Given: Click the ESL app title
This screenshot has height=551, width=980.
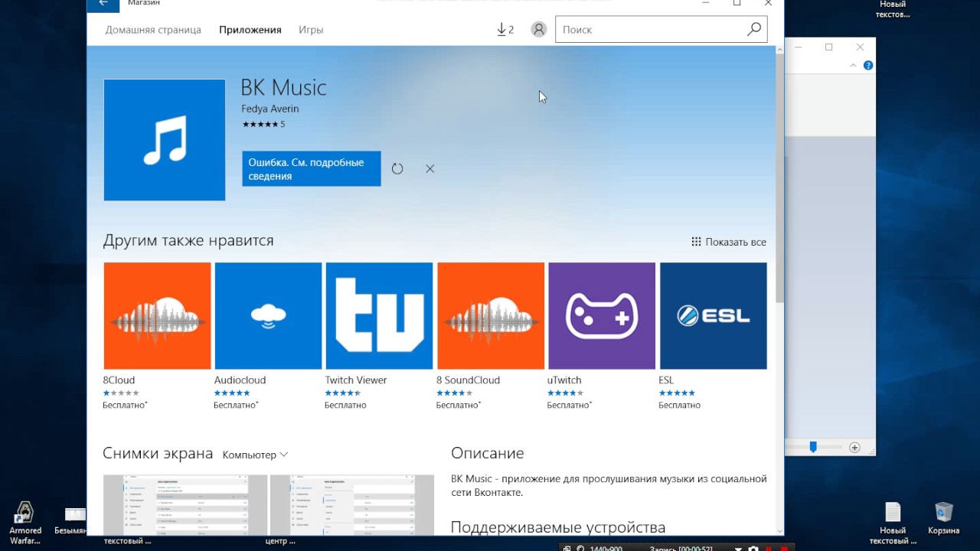Looking at the screenshot, I should tap(666, 380).
